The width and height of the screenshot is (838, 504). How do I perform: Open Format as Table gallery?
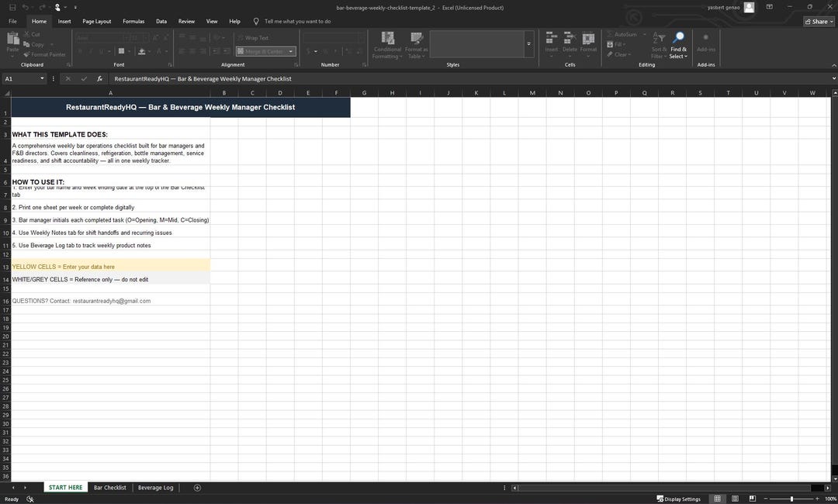(x=417, y=45)
